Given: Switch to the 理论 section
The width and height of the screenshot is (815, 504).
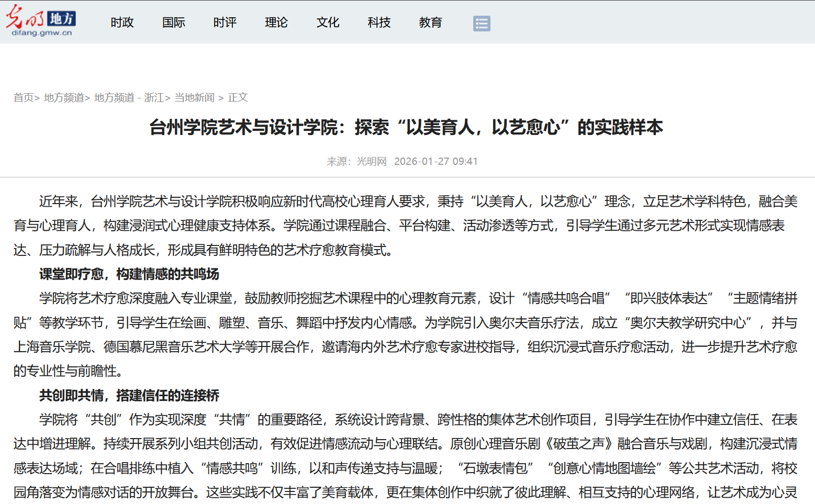Looking at the screenshot, I should [276, 23].
